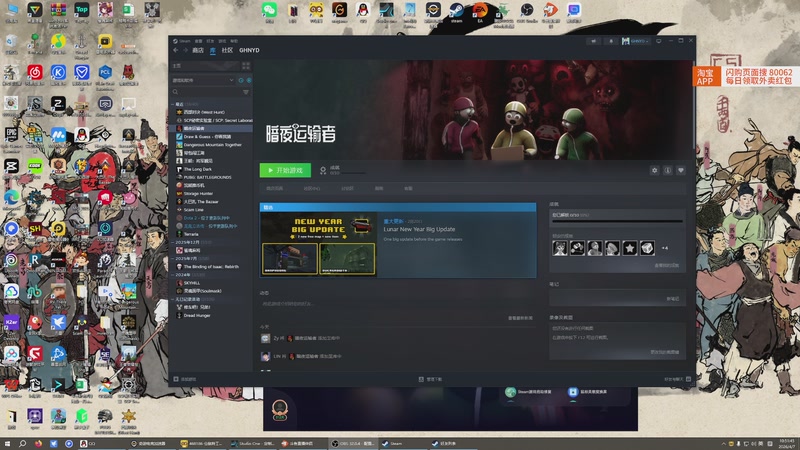Click Steam announcements megaphone icon
The height and width of the screenshot is (450, 800).
click(x=593, y=41)
